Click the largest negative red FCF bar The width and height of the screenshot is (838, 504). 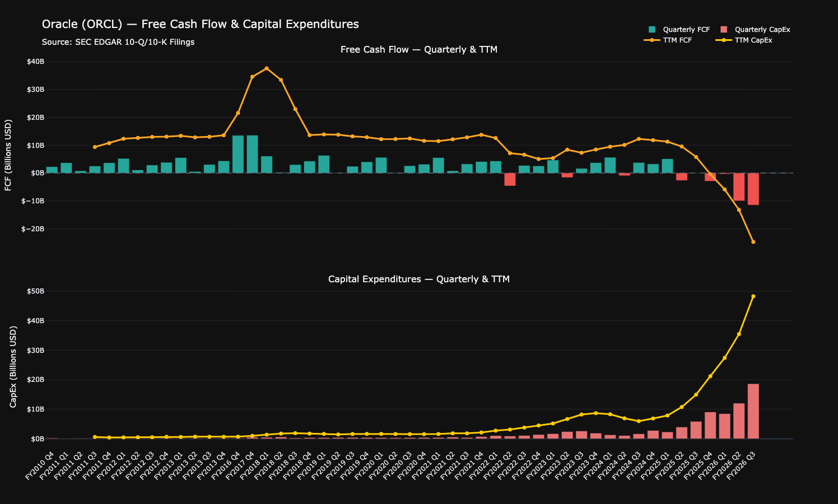click(x=753, y=189)
